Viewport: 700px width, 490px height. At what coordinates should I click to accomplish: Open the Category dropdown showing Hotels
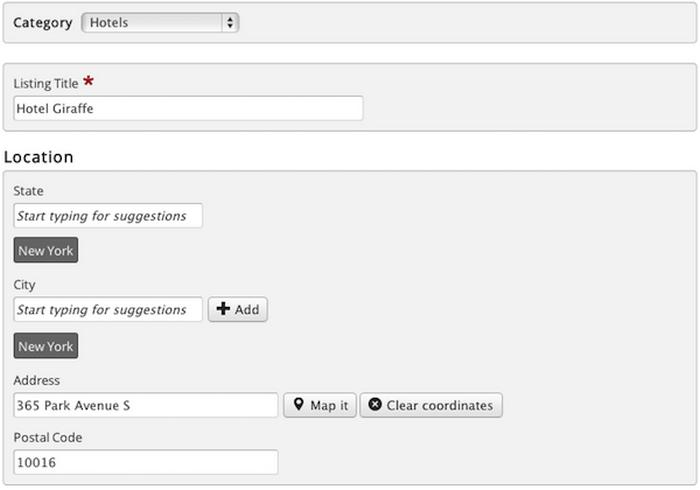pyautogui.click(x=158, y=22)
